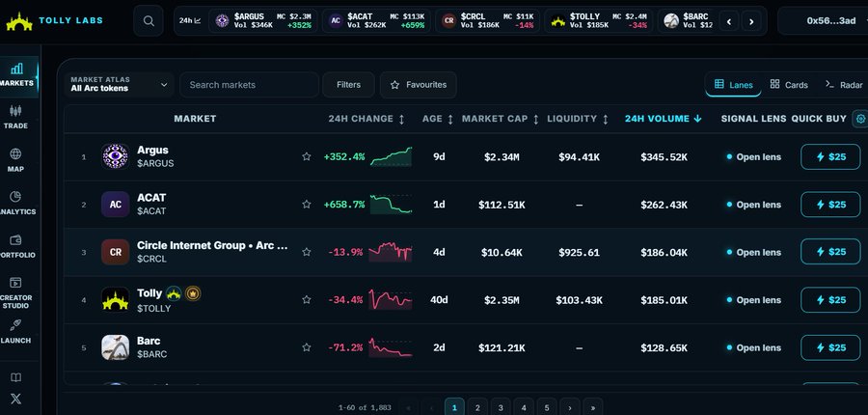Screen dimensions: 868x415
Task: Quick buy $25 of Argus
Action: tap(830, 156)
